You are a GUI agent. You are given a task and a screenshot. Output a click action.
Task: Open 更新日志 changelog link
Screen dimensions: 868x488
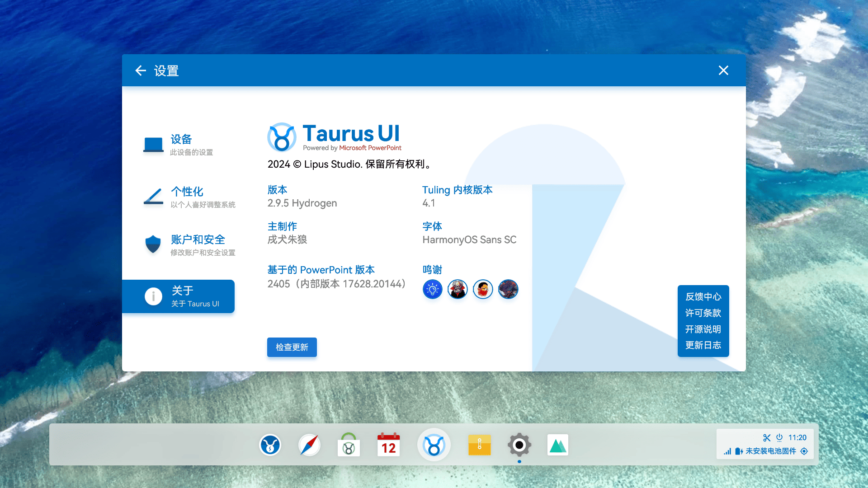coord(703,345)
